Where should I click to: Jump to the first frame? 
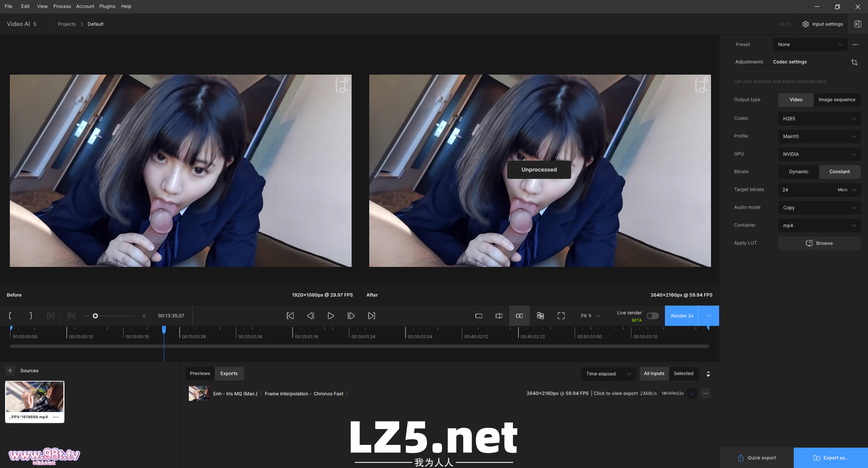pyautogui.click(x=290, y=316)
